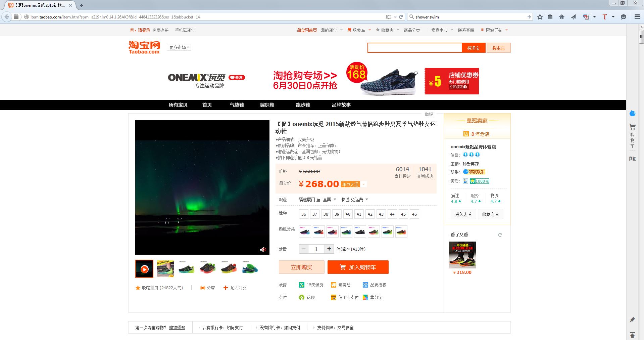The height and width of the screenshot is (340, 644).
Task: Open a new browser tab
Action: 82,5
